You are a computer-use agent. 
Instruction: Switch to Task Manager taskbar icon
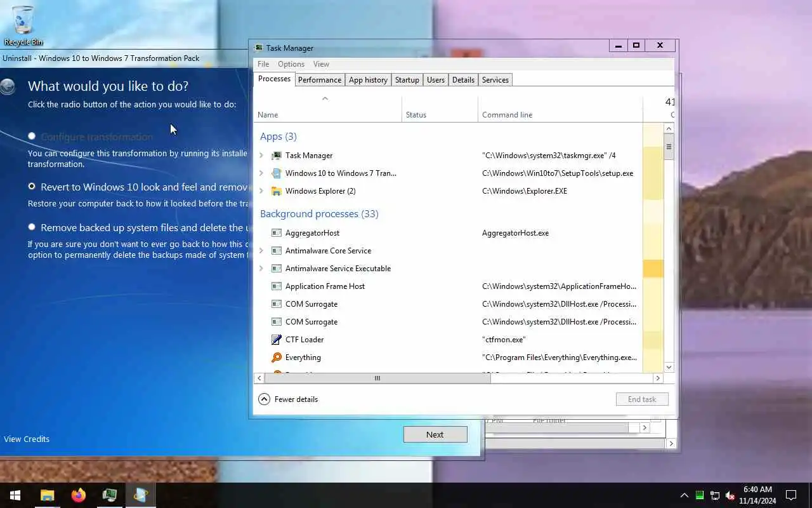coord(109,495)
